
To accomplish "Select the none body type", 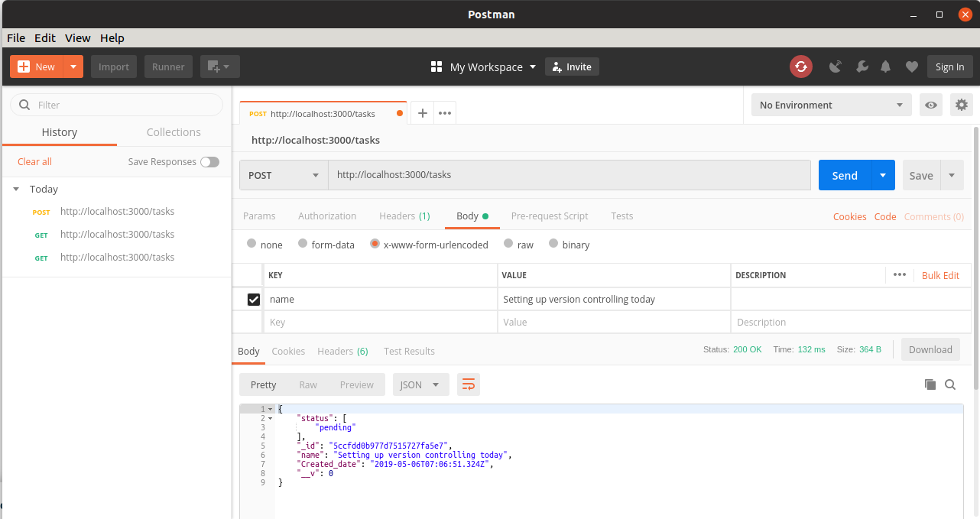I will point(251,244).
